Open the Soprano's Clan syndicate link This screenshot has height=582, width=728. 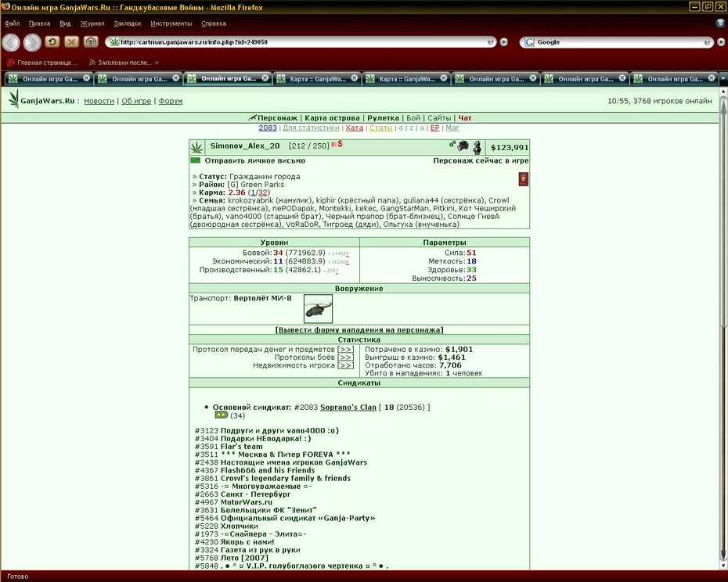pyautogui.click(x=348, y=407)
